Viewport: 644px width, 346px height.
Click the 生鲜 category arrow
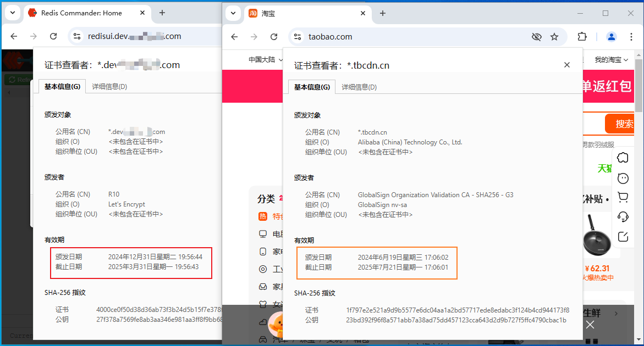(615, 314)
